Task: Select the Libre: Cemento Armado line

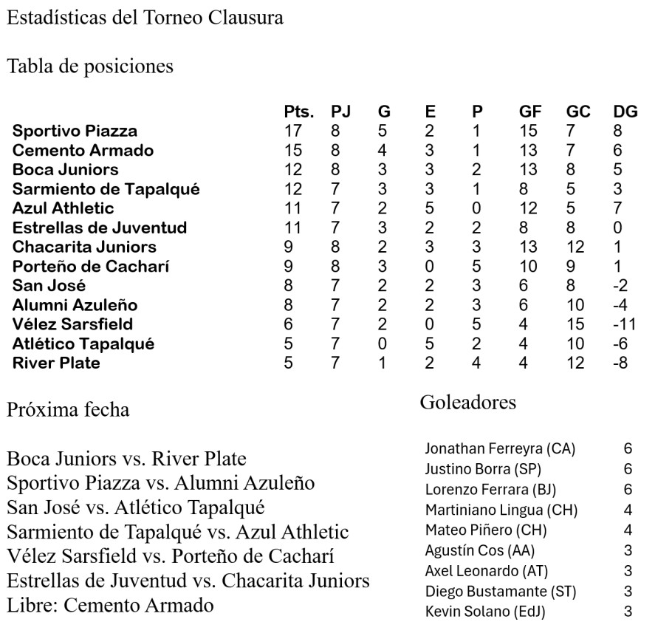Action: [x=110, y=605]
